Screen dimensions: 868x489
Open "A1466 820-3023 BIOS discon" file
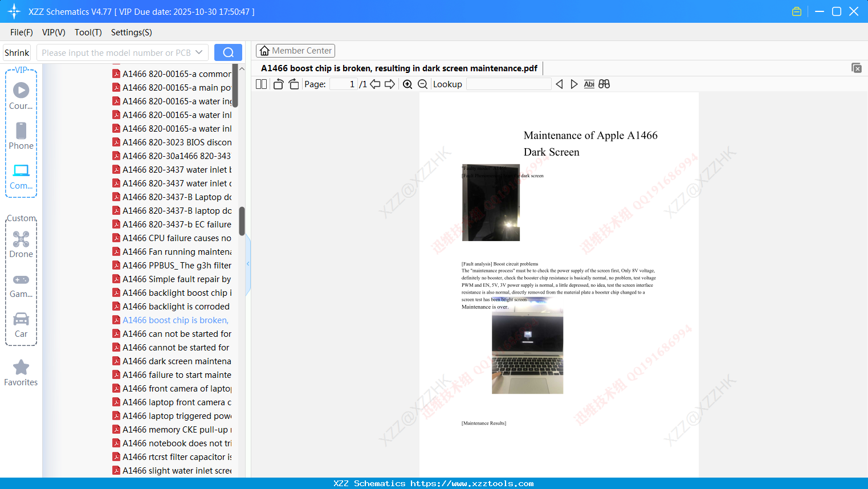[x=172, y=142]
